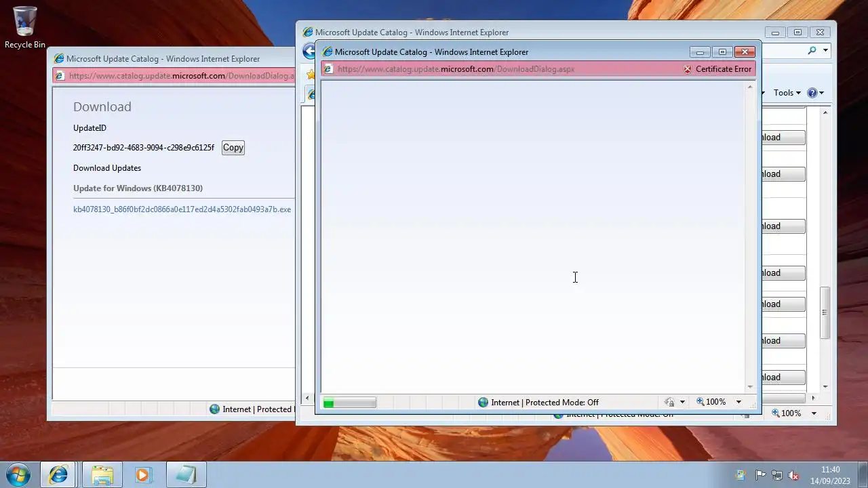Open the Windows Start menu orb

coord(18,475)
